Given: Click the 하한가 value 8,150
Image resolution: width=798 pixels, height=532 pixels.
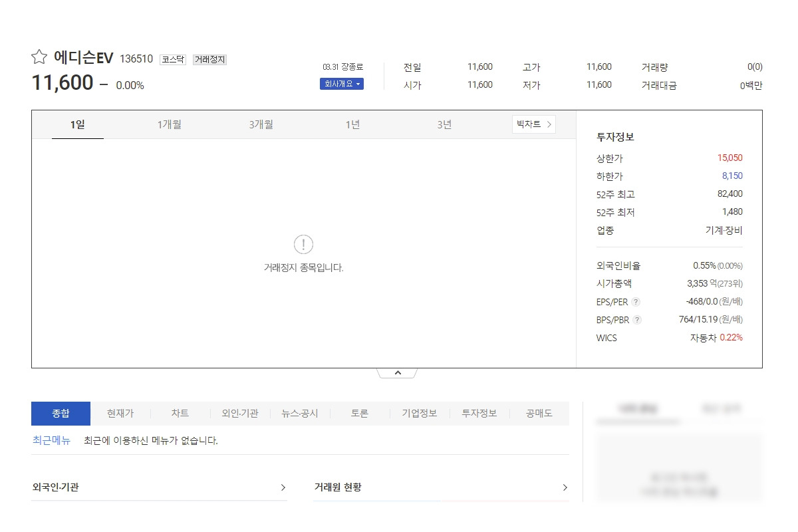Looking at the screenshot, I should pos(732,176).
